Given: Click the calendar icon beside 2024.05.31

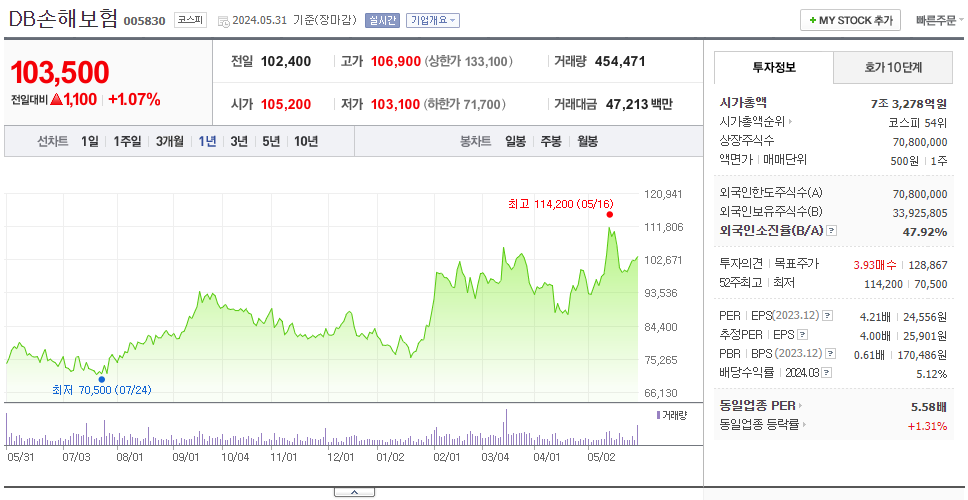Looking at the screenshot, I should point(223,21).
